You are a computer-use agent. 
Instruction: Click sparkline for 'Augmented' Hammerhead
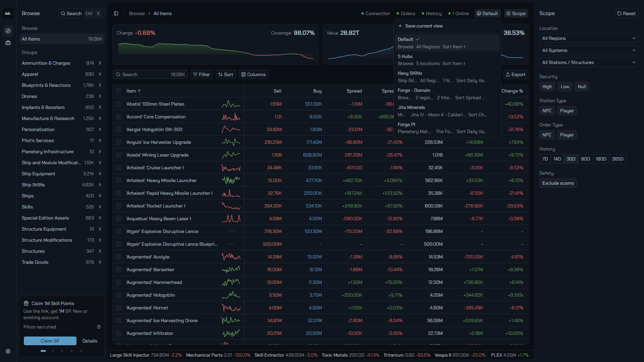[x=231, y=282]
